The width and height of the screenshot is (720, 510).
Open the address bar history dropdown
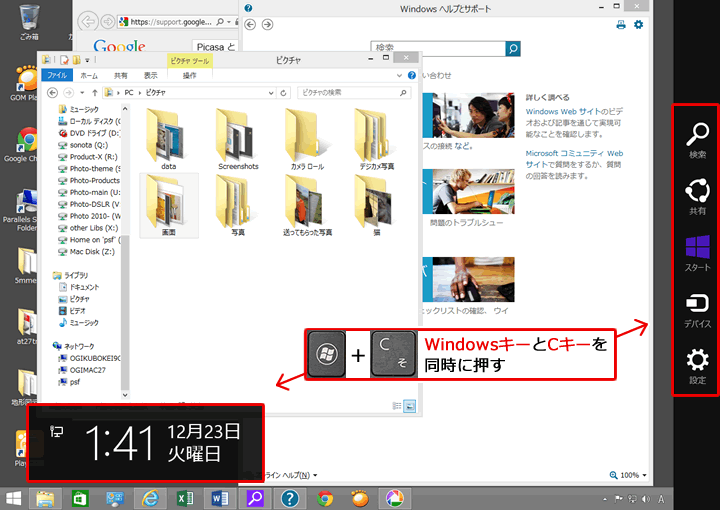(271, 93)
